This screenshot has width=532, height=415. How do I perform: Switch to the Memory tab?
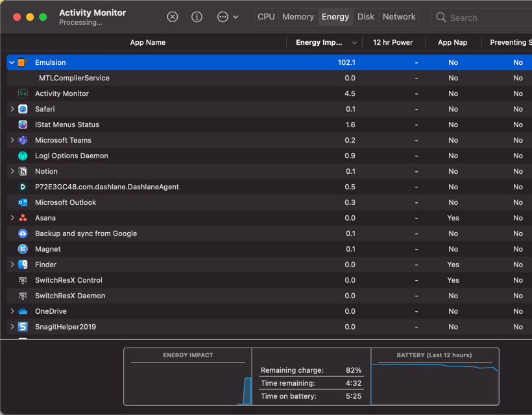(x=298, y=17)
